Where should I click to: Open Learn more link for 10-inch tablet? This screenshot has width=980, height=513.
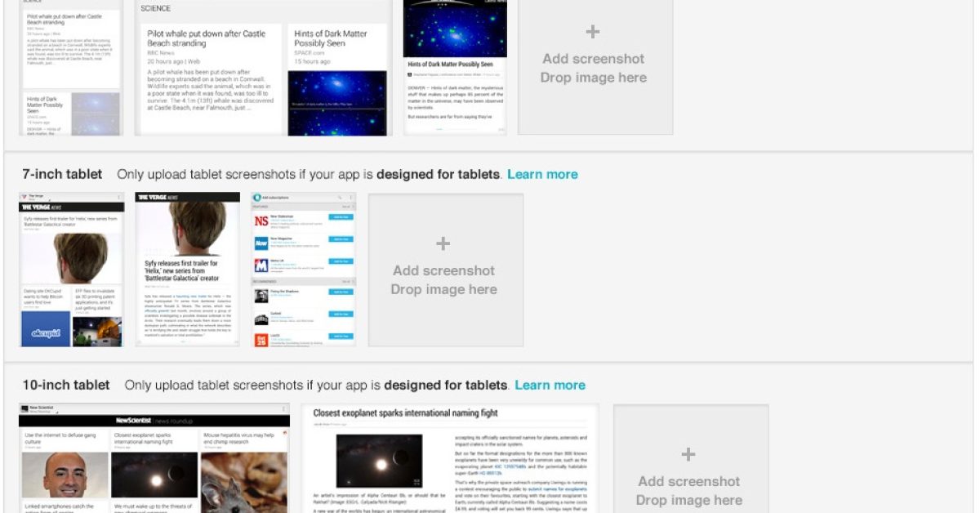(550, 385)
